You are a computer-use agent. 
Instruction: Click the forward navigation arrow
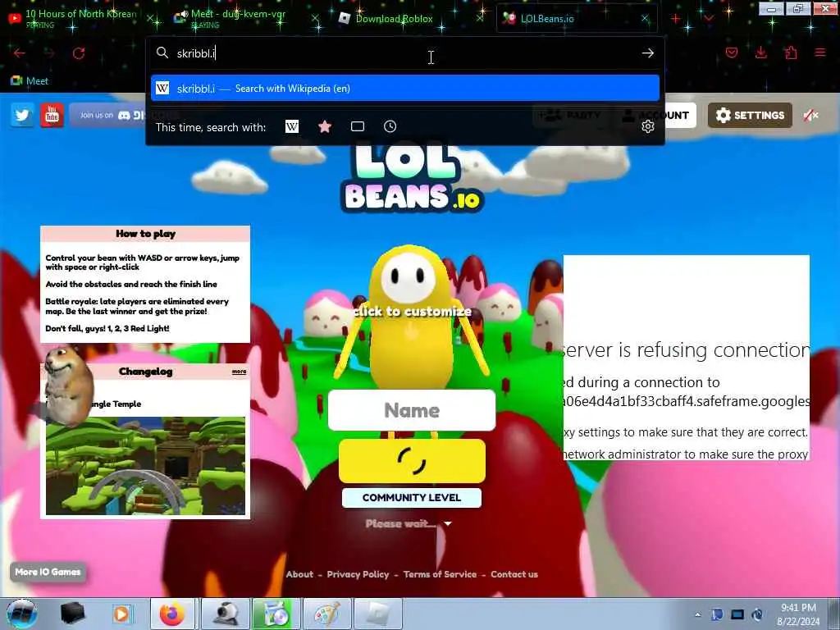tap(49, 53)
